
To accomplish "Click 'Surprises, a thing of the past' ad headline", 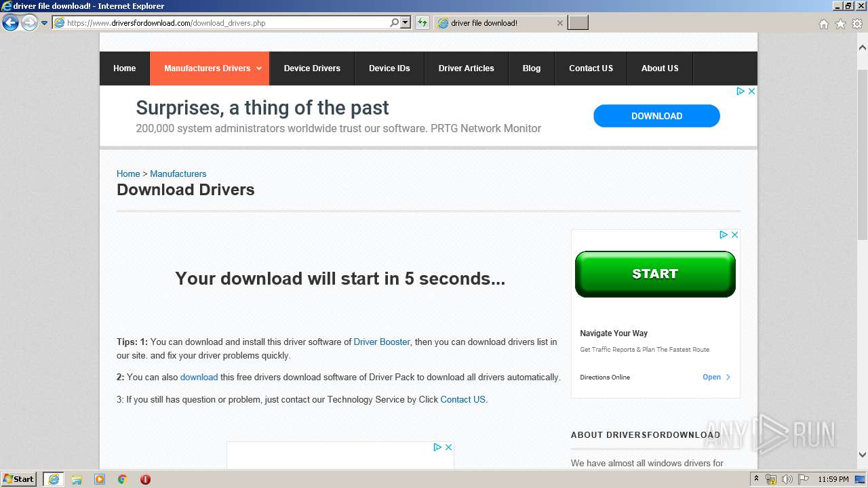I will point(262,108).
